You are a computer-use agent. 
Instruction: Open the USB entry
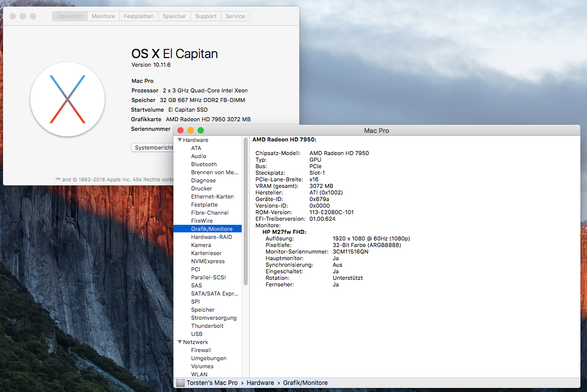(197, 334)
